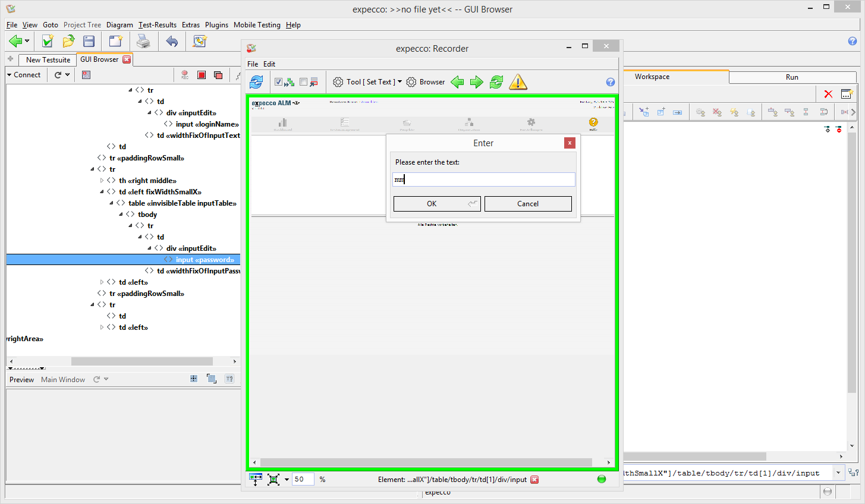Switch to the New Testsuite tab
Screen dimensions: 865x504
point(48,60)
